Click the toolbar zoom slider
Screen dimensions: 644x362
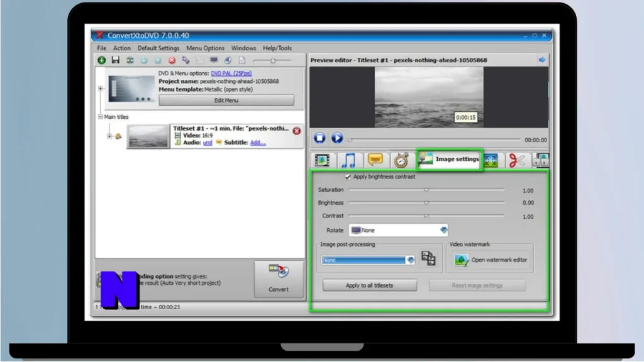click(272, 61)
